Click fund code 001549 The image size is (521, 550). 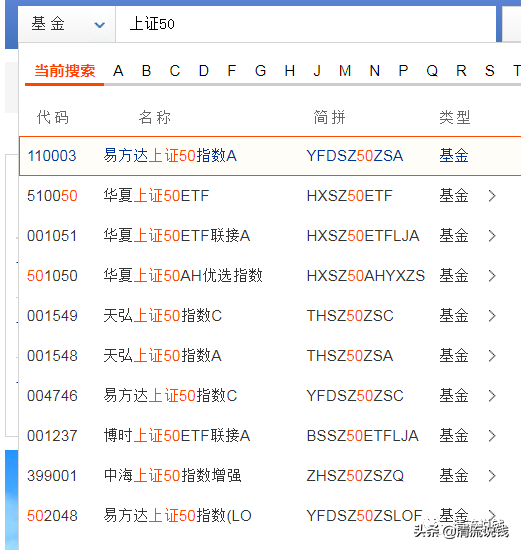point(52,316)
